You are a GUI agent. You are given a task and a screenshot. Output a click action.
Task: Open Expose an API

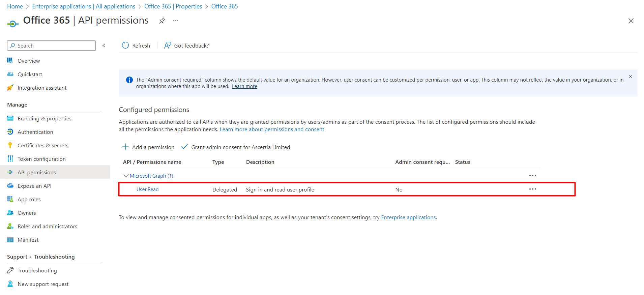[x=34, y=186]
